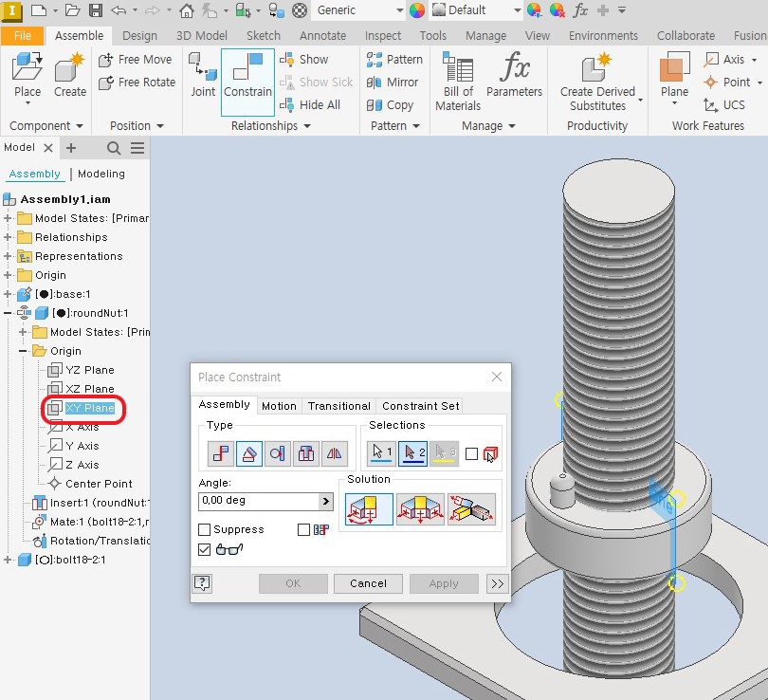Open the fx Parameters tool
The height and width of the screenshot is (700, 768).
pyautogui.click(x=514, y=75)
